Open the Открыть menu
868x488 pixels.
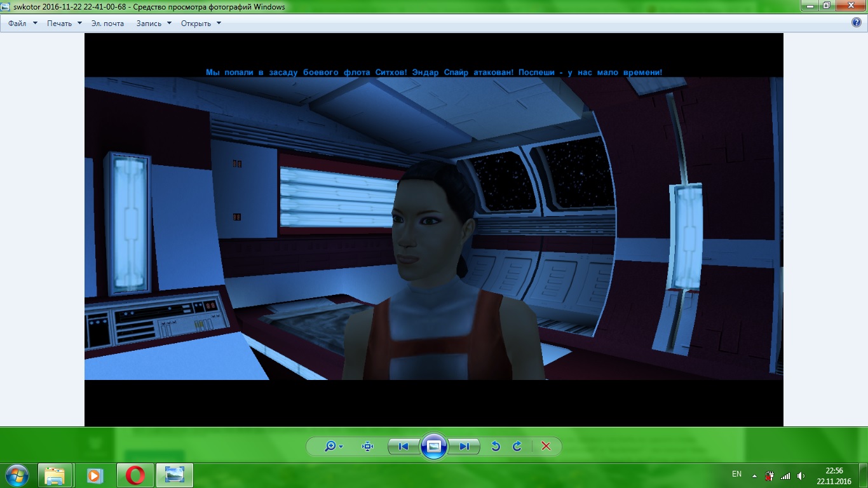201,23
